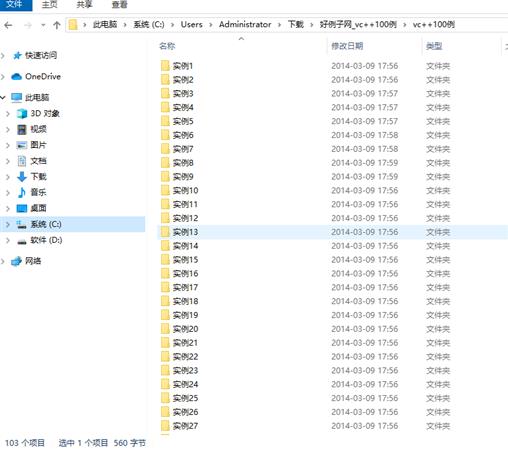
Task: Select 音乐 music note icon
Action: click(22, 192)
